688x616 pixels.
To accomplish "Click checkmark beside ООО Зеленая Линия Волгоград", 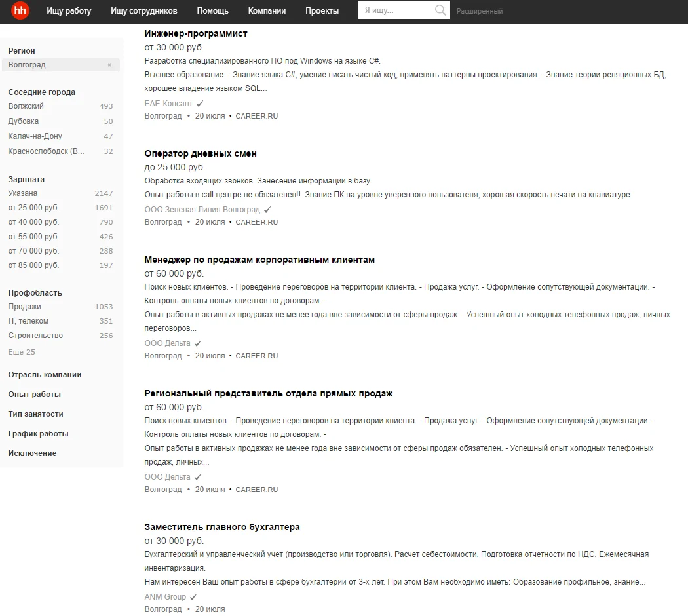I will 267,210.
